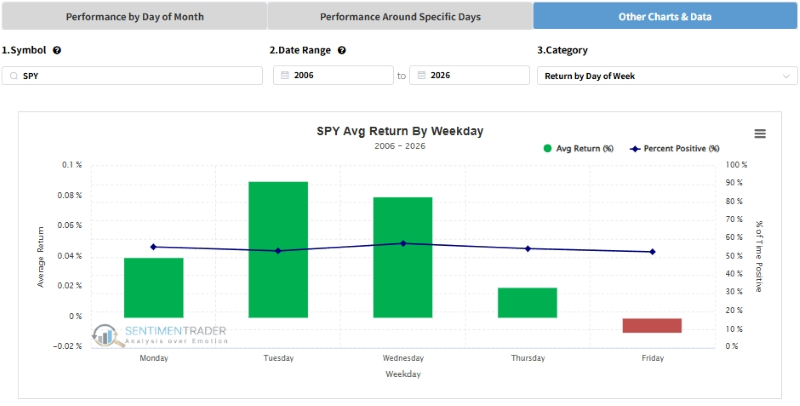Click the Thursday green bar
Image resolution: width=800 pixels, height=406 pixels.
click(528, 303)
